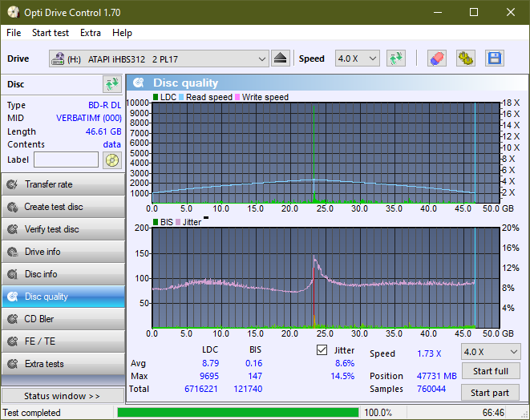Screen dimensions: 530x420
Task: Click the Read speed legend swatch
Action: point(181,97)
